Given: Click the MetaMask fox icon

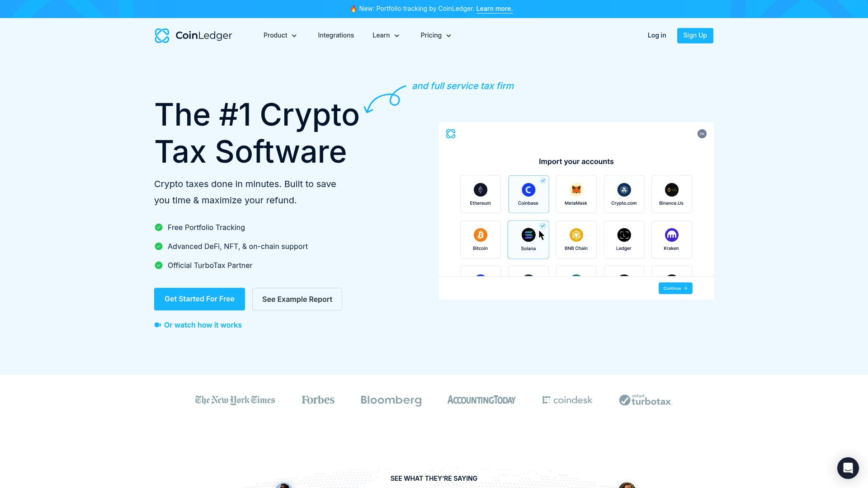Looking at the screenshot, I should (576, 189).
